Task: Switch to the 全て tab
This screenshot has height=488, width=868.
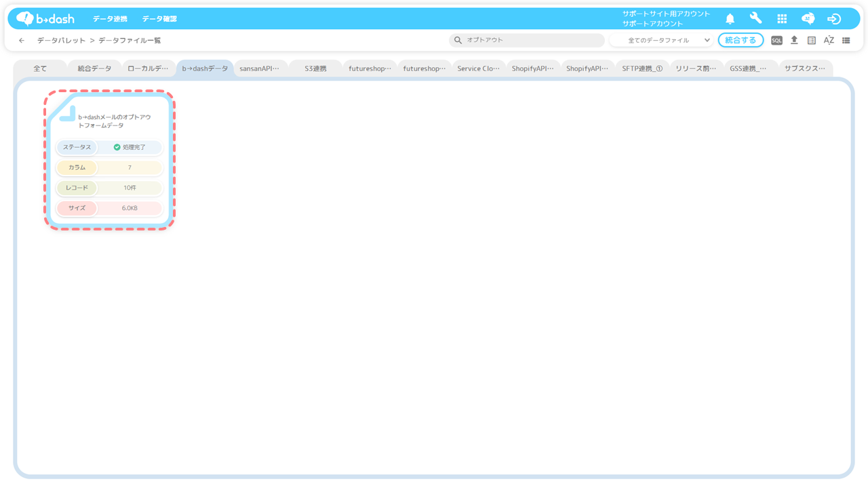Action: pyautogui.click(x=40, y=68)
